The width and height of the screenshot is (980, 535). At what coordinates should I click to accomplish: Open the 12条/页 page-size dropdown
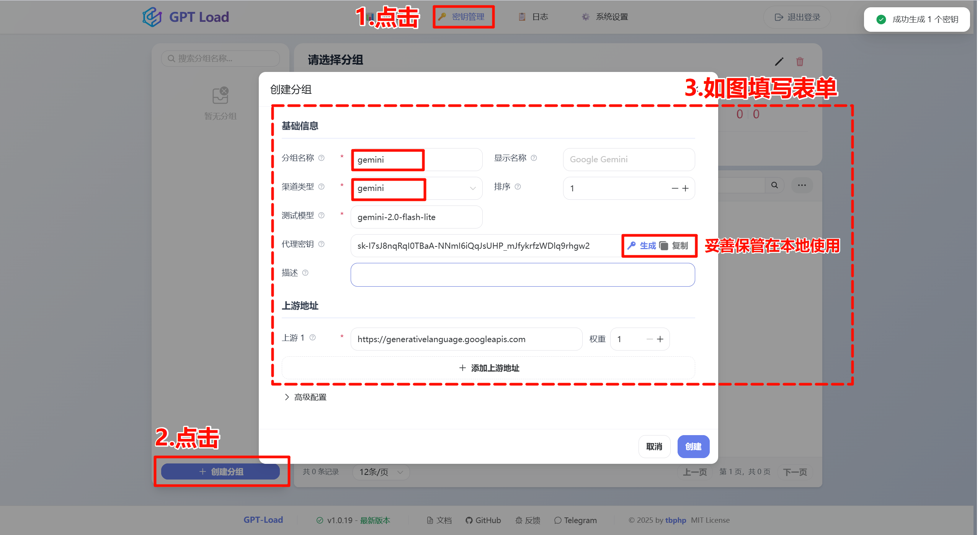click(380, 472)
